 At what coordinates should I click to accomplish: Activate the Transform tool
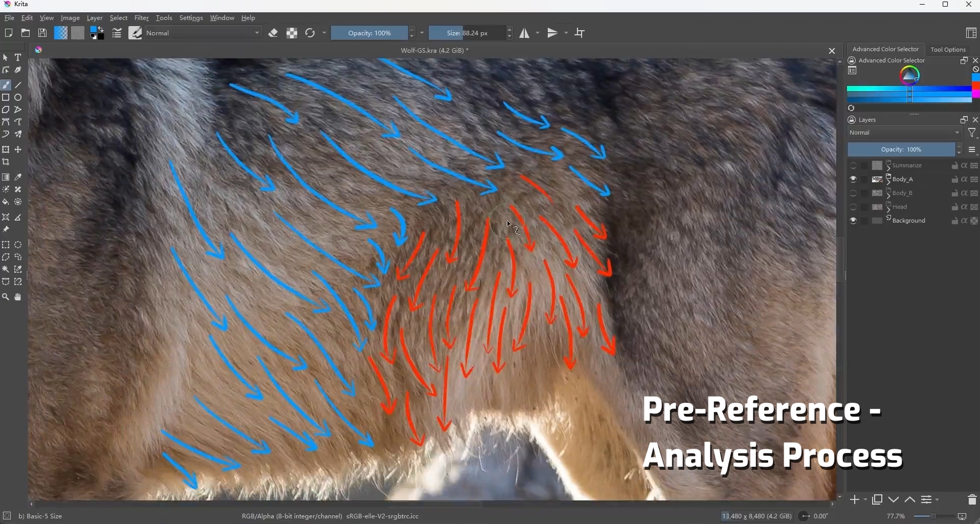[6, 150]
